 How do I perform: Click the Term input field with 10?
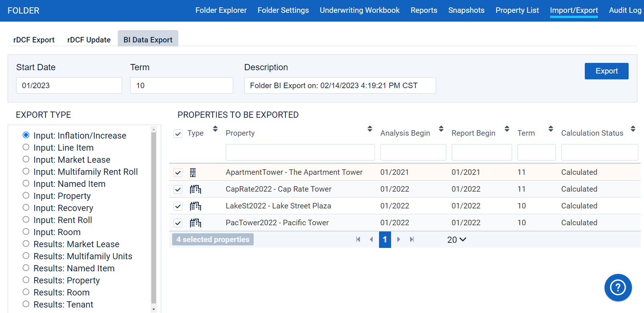click(182, 86)
